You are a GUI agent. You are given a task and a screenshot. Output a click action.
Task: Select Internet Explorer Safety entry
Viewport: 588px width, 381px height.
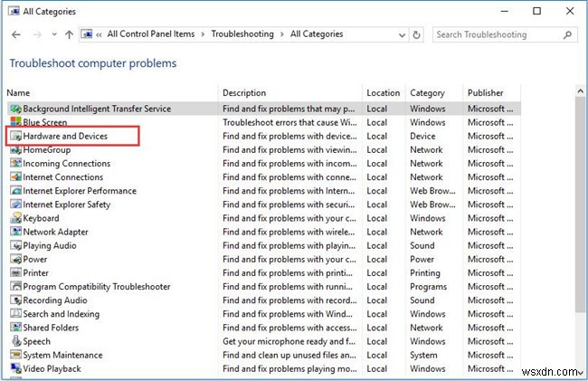(67, 205)
